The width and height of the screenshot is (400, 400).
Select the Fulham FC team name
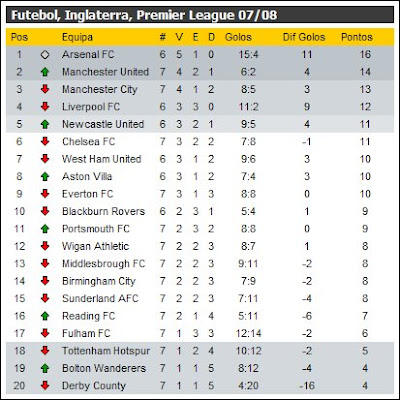tap(86, 333)
